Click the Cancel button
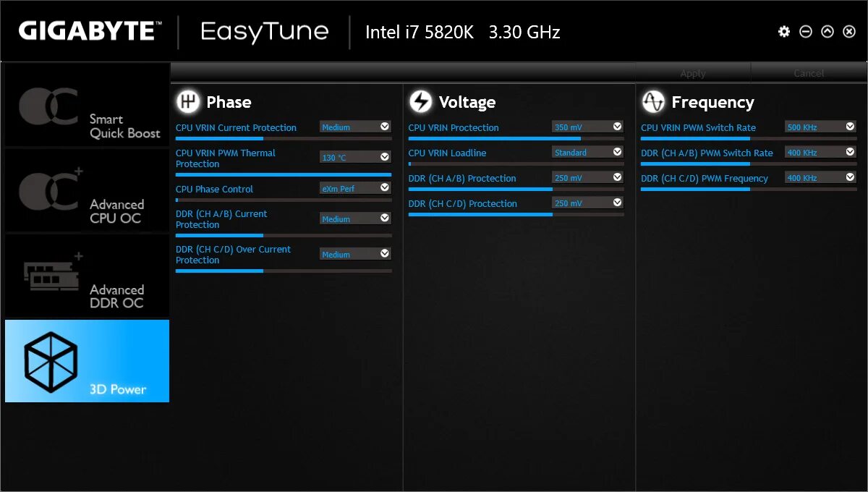Viewport: 868px width, 492px height. coord(809,73)
